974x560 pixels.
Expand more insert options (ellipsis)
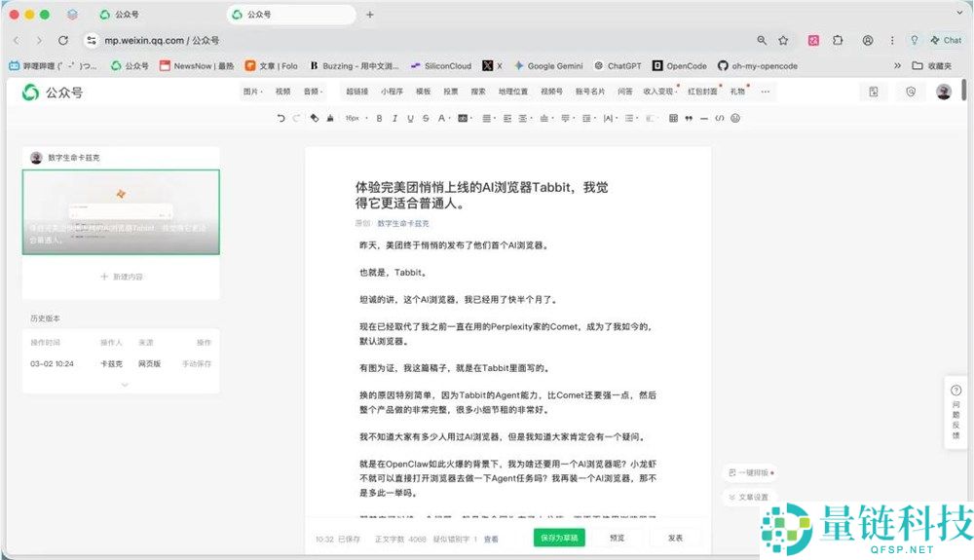point(766,92)
